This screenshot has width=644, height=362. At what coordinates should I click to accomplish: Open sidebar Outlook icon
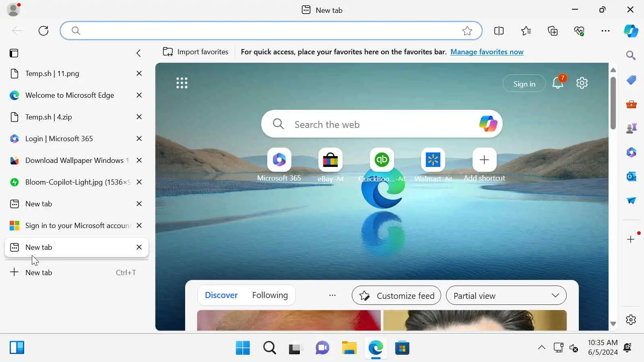point(631,177)
